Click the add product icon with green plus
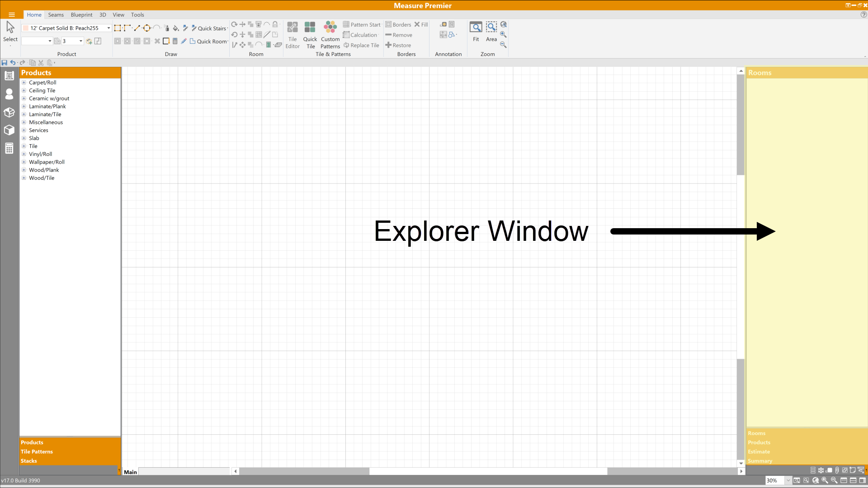 click(x=89, y=41)
